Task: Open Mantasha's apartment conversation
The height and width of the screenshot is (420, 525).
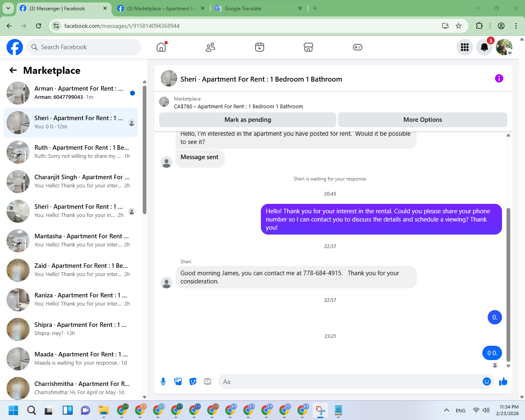Action: point(71,241)
